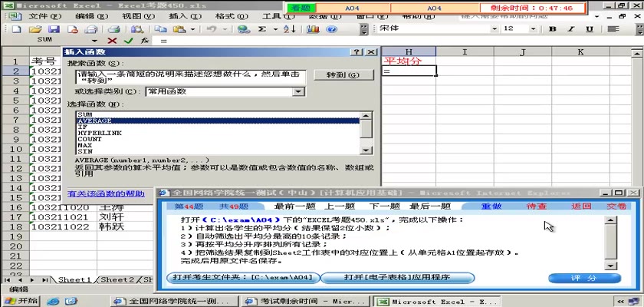Click the AutoSum sigma icon
This screenshot has width=644, height=307.
tap(262, 29)
